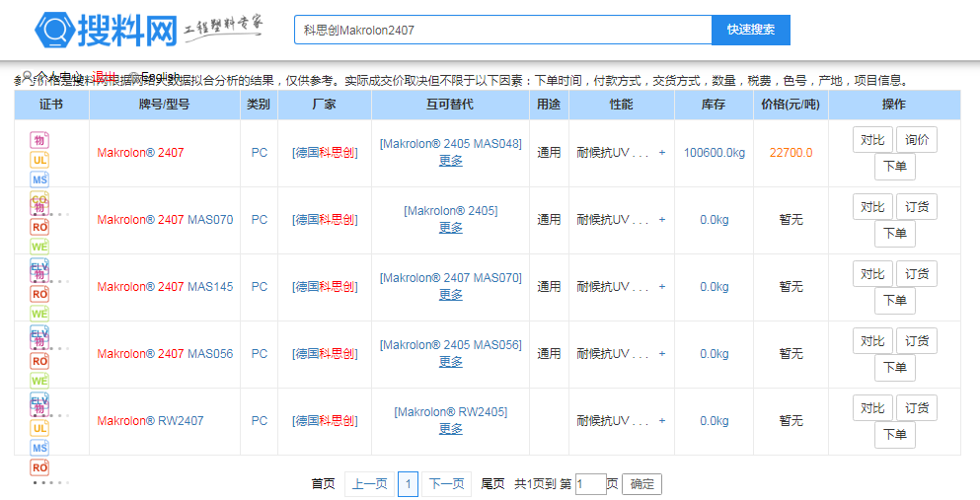Open RO certificate icon for Makrolon 2407 MAS056
980x500 pixels.
(39, 361)
